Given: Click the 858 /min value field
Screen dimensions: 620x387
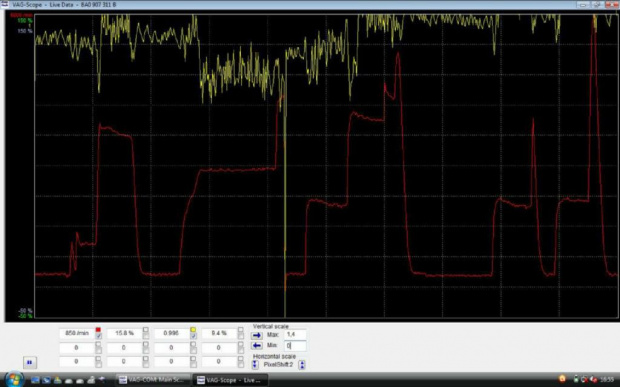Looking at the screenshot, I should click(77, 334).
